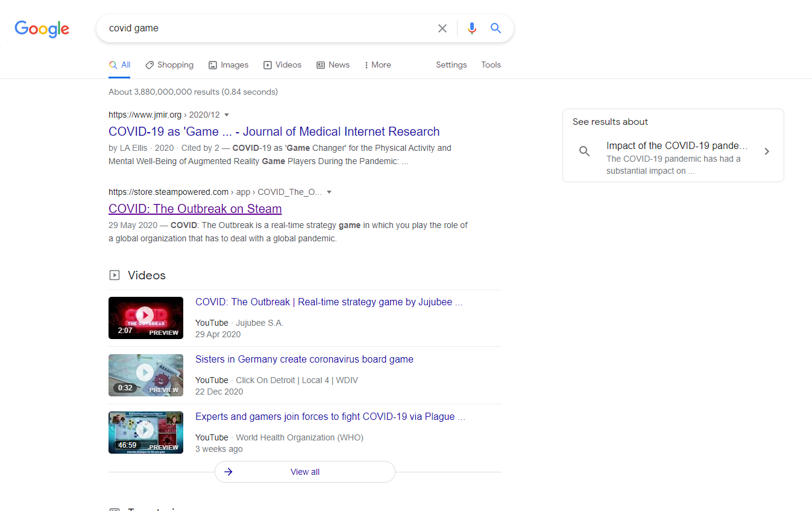Clear the search box with X icon
The height and width of the screenshot is (511, 812).
[x=442, y=28]
